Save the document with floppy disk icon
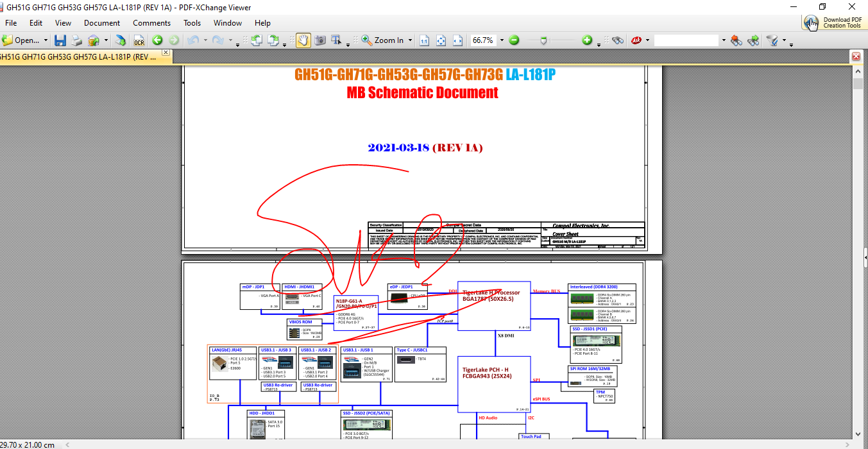The height and width of the screenshot is (449, 868). click(x=60, y=40)
